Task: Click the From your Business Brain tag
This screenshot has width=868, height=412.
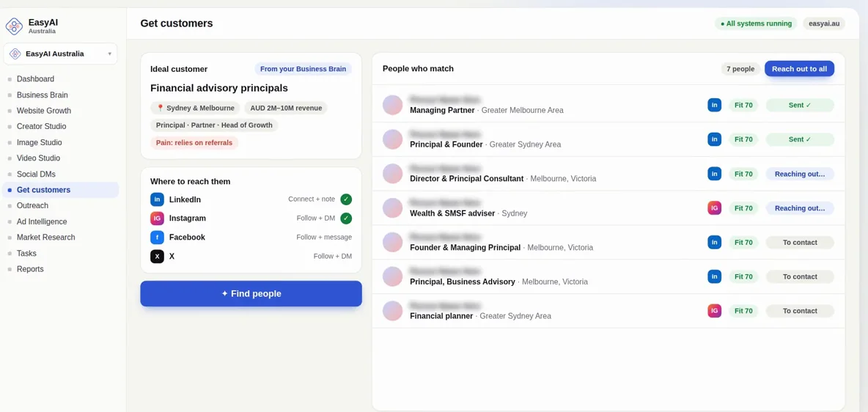Action: [x=303, y=69]
